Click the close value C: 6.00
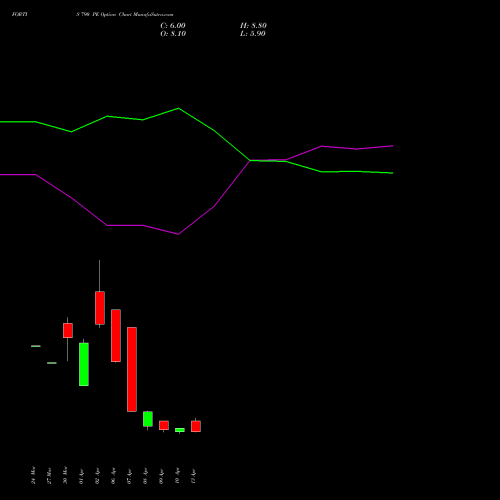The width and height of the screenshot is (500, 500). coord(173,26)
